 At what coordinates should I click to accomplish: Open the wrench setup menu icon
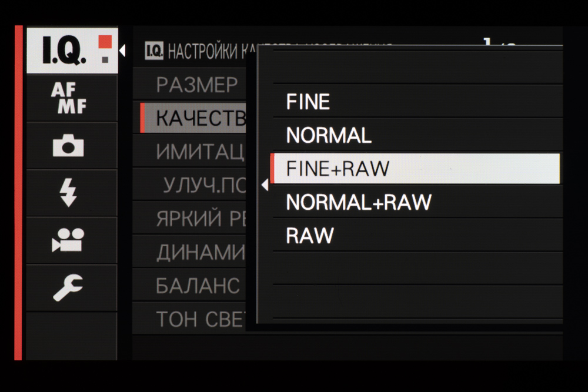pyautogui.click(x=69, y=287)
